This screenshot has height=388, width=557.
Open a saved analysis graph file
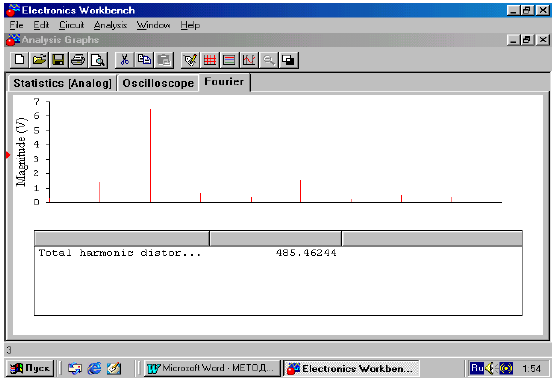tap(39, 60)
